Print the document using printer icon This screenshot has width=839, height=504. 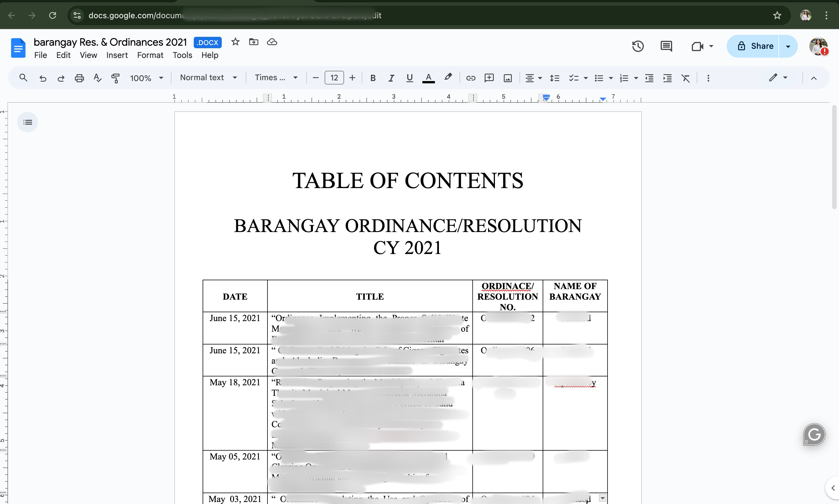tap(79, 78)
